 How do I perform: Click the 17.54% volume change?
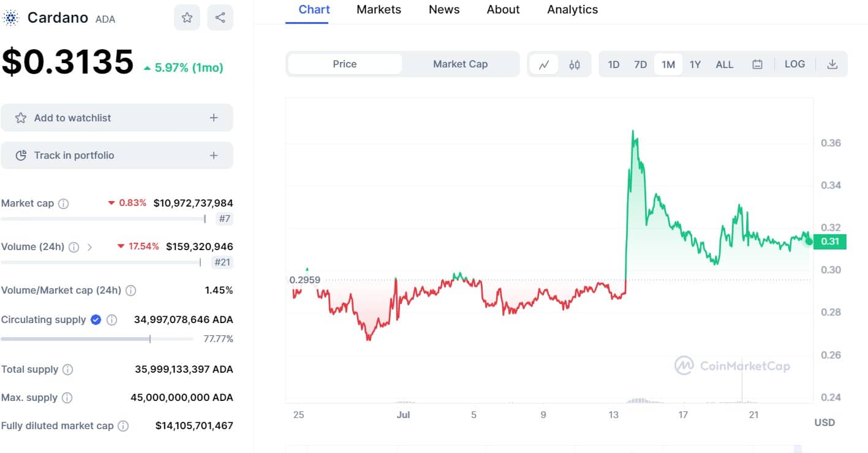click(138, 246)
